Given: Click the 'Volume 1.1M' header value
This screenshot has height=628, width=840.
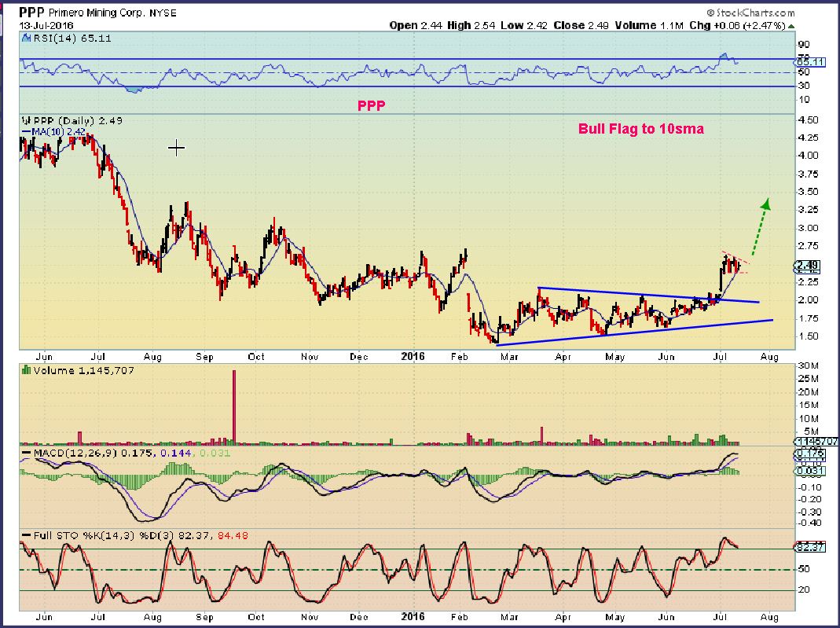Looking at the screenshot, I should (x=649, y=25).
